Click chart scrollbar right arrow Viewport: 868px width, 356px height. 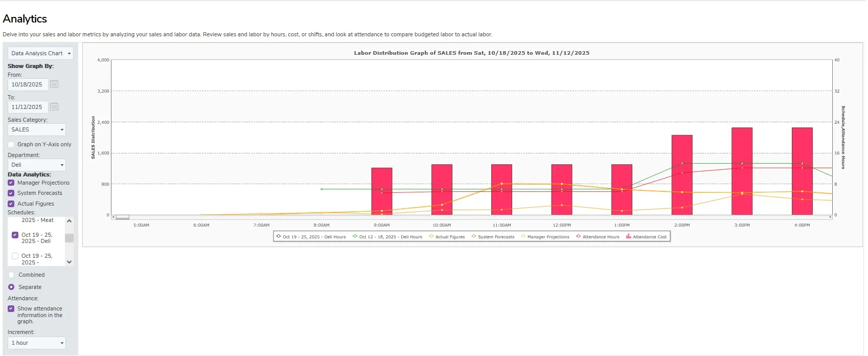(x=830, y=217)
